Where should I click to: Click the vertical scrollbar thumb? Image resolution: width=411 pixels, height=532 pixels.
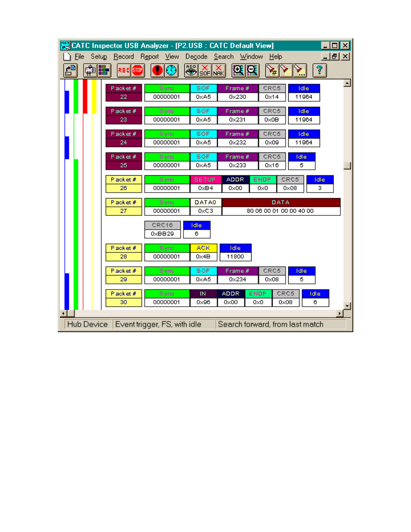[347, 166]
